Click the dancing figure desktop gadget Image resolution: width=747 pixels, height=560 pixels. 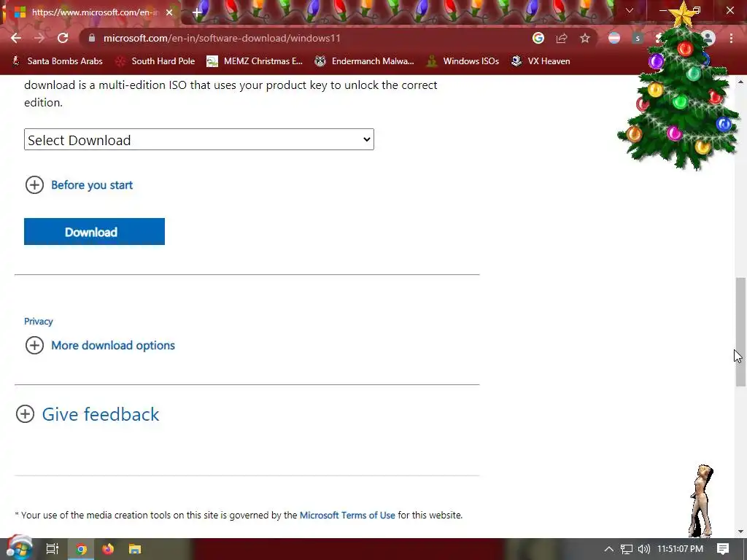pyautogui.click(x=701, y=502)
